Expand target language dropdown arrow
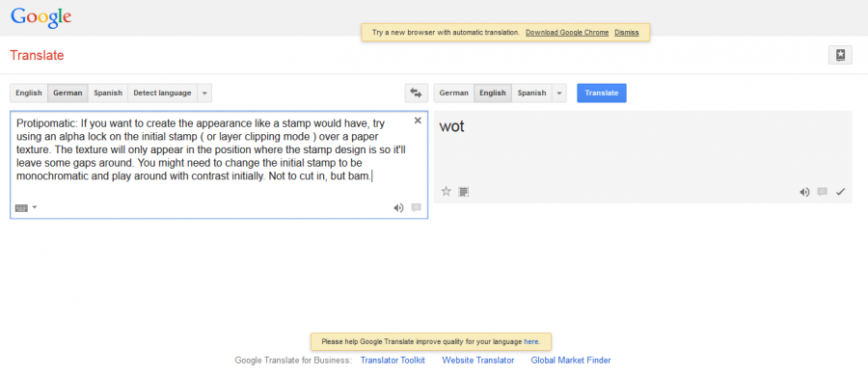This screenshot has height=375, width=868. click(559, 93)
